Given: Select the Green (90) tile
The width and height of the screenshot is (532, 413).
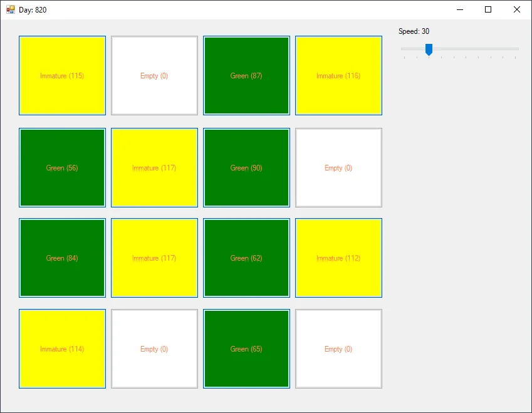Looking at the screenshot, I should click(247, 167).
